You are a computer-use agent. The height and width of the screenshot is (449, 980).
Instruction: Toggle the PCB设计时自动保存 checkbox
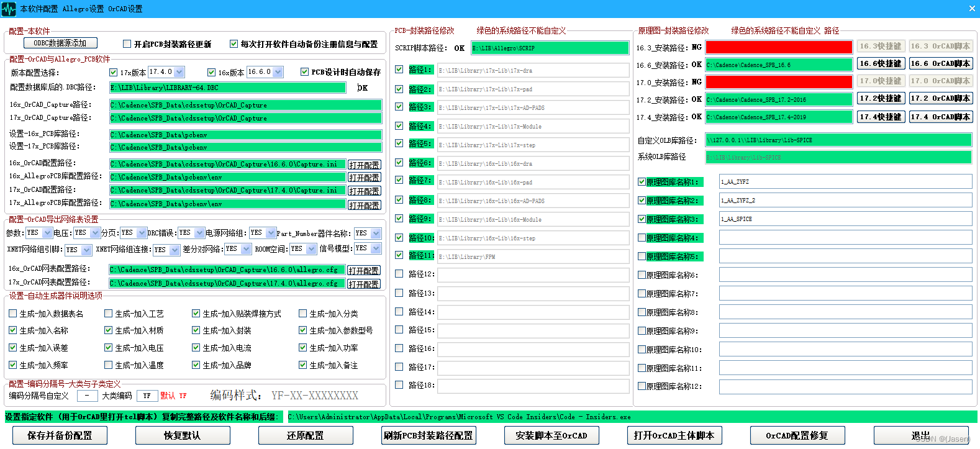click(x=305, y=72)
